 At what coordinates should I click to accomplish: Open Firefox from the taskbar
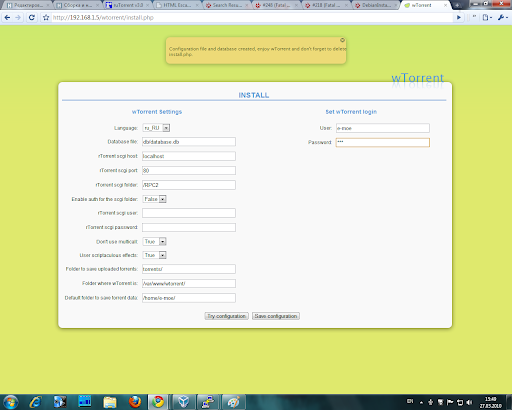coord(135,402)
